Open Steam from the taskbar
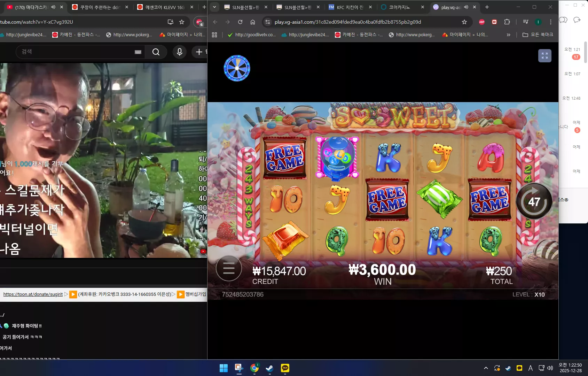Viewport: 588px width, 376px height. [269, 368]
